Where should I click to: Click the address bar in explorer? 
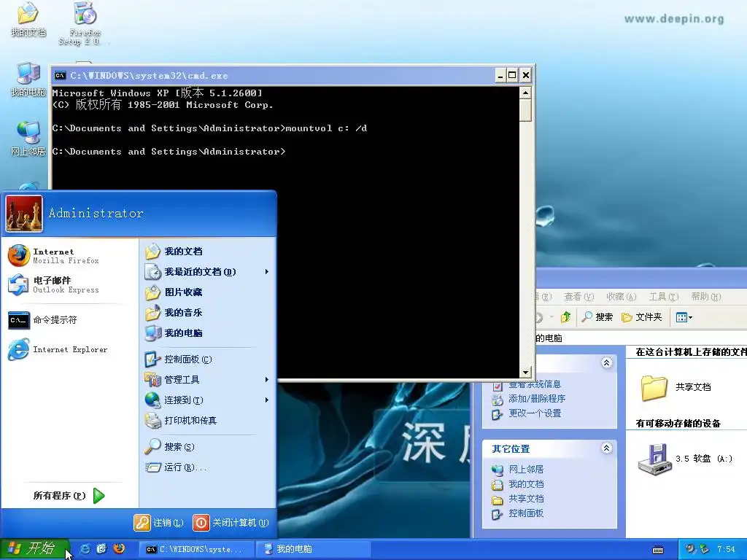coord(640,338)
